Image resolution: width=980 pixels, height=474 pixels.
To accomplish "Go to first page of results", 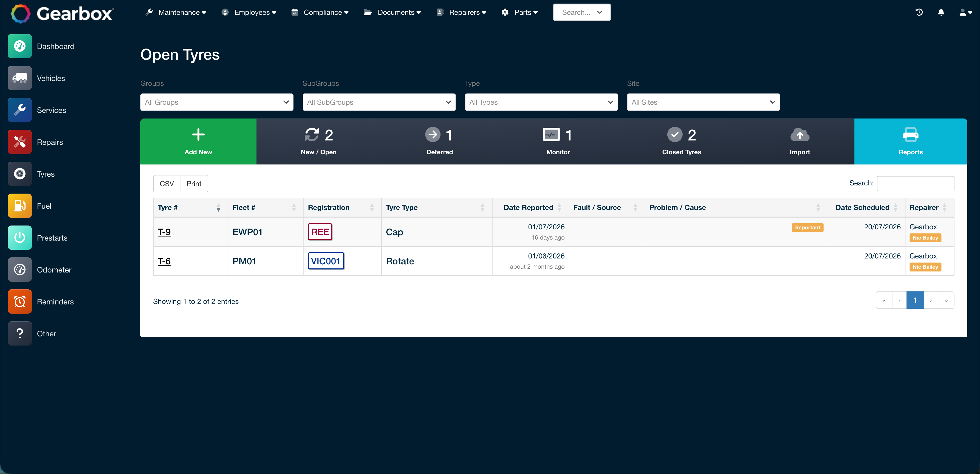I will coord(884,300).
